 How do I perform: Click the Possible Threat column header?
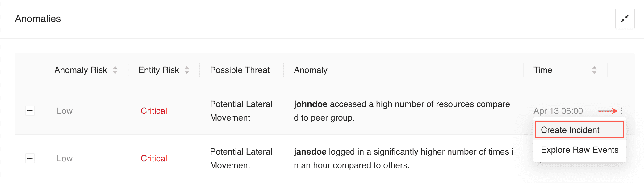click(x=240, y=70)
